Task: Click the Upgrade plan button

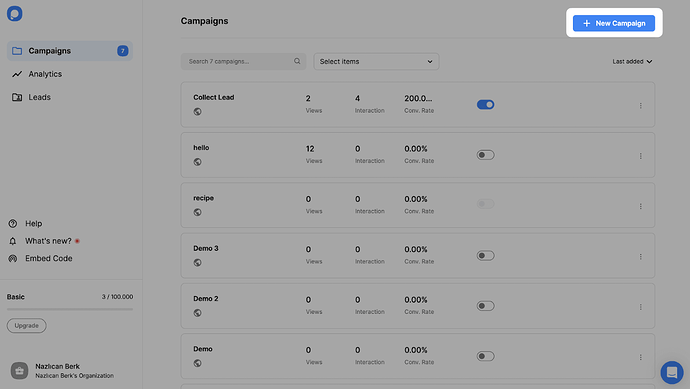Action: pyautogui.click(x=26, y=326)
